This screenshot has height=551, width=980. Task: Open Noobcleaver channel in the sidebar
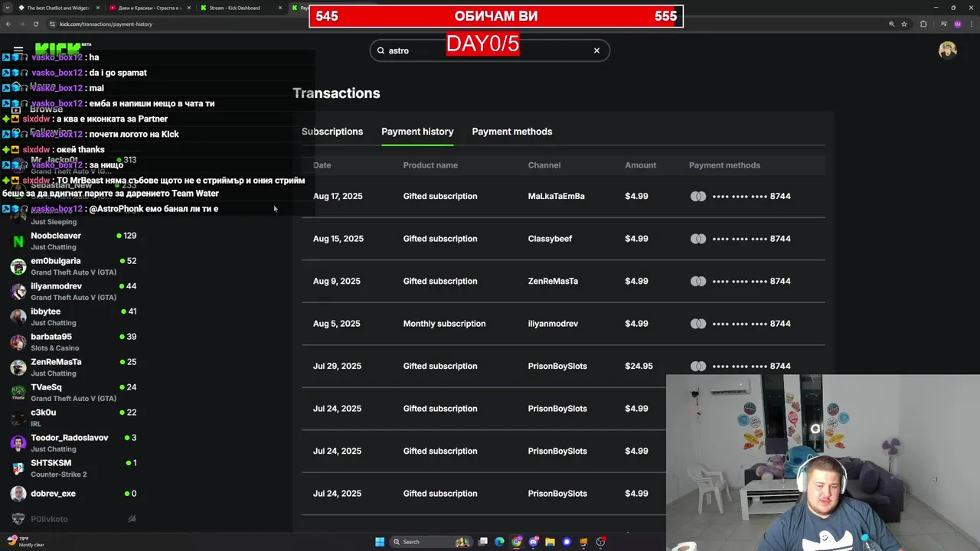[73, 240]
